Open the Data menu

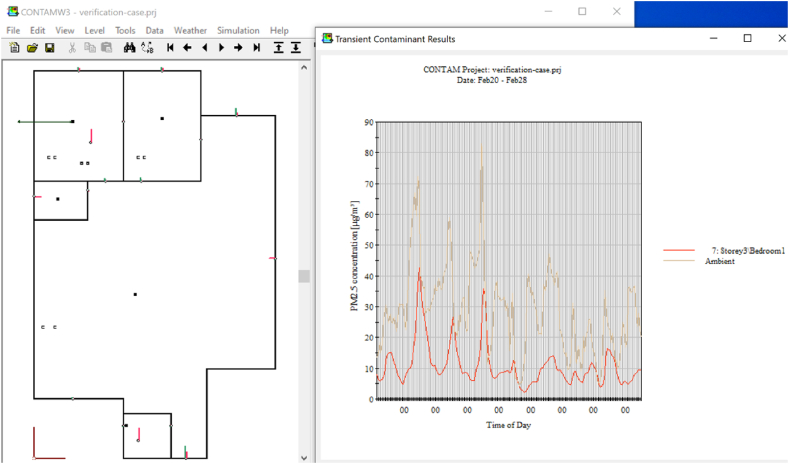pyautogui.click(x=154, y=31)
